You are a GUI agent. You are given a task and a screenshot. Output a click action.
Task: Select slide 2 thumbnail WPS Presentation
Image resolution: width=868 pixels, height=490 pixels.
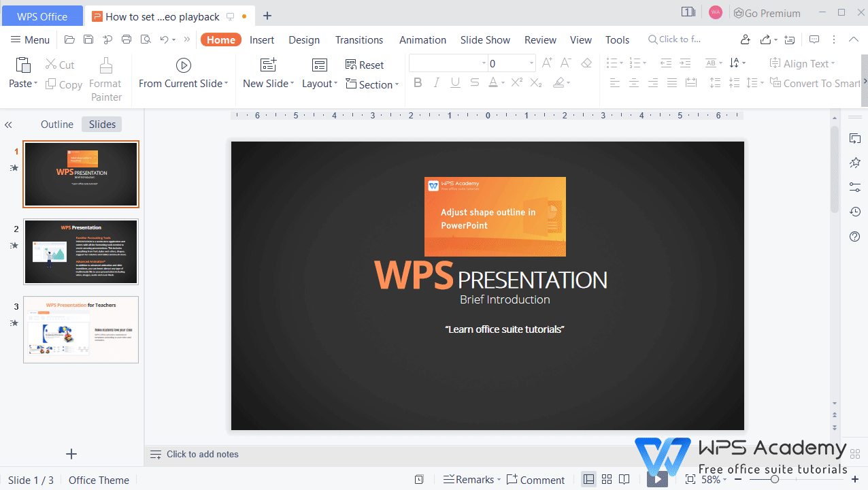[81, 252]
